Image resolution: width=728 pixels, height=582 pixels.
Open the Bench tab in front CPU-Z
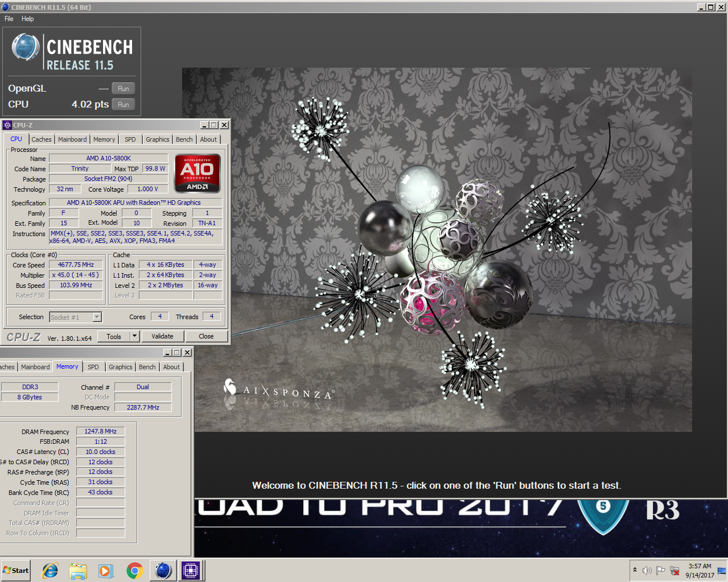click(x=184, y=139)
